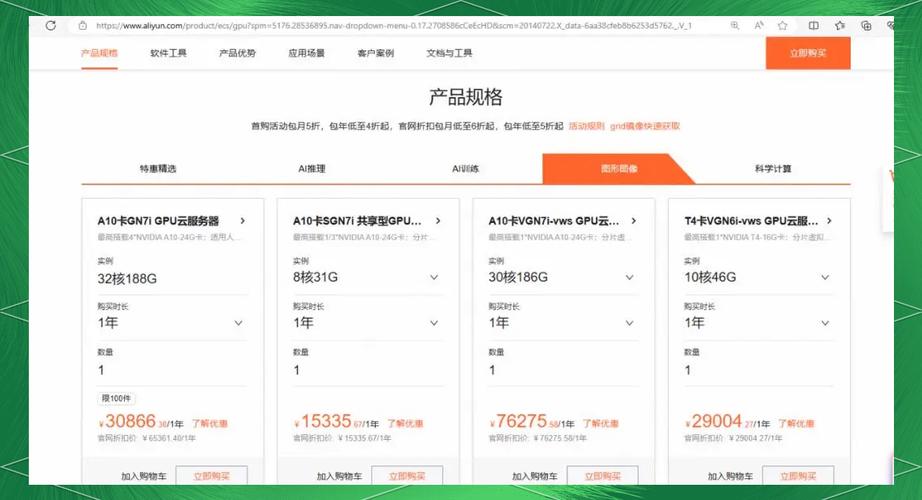Click quantity field on A10卡GN7i card
922x500 pixels.
coord(172,370)
